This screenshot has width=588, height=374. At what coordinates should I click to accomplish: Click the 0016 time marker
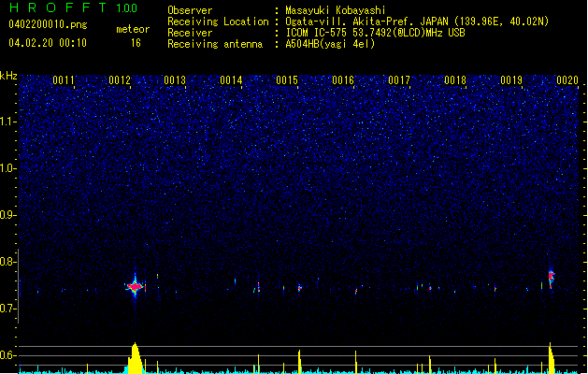tap(343, 80)
